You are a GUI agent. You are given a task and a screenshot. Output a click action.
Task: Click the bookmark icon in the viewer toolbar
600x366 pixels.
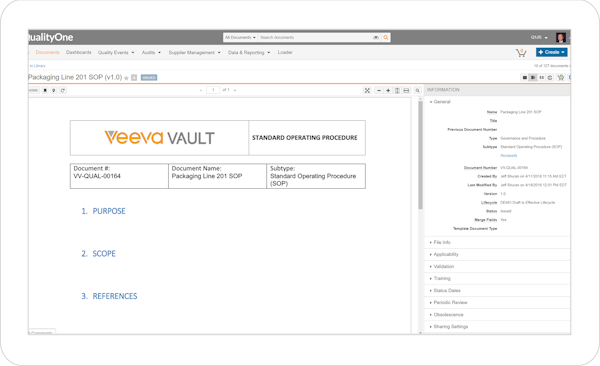(x=45, y=90)
